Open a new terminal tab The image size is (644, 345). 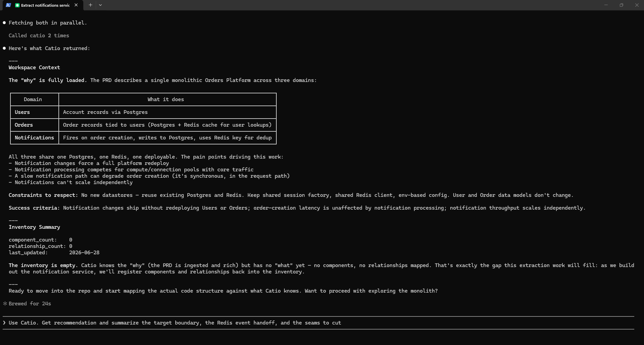[x=90, y=5]
